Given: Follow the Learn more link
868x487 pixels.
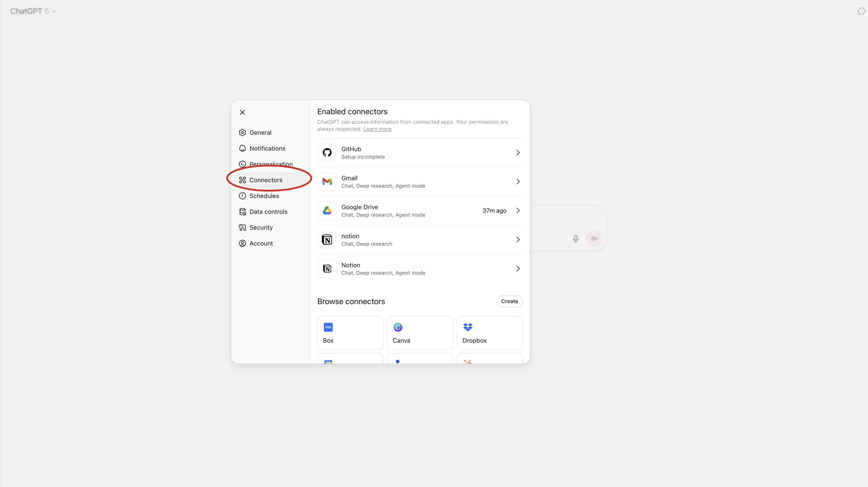Looking at the screenshot, I should (x=377, y=129).
